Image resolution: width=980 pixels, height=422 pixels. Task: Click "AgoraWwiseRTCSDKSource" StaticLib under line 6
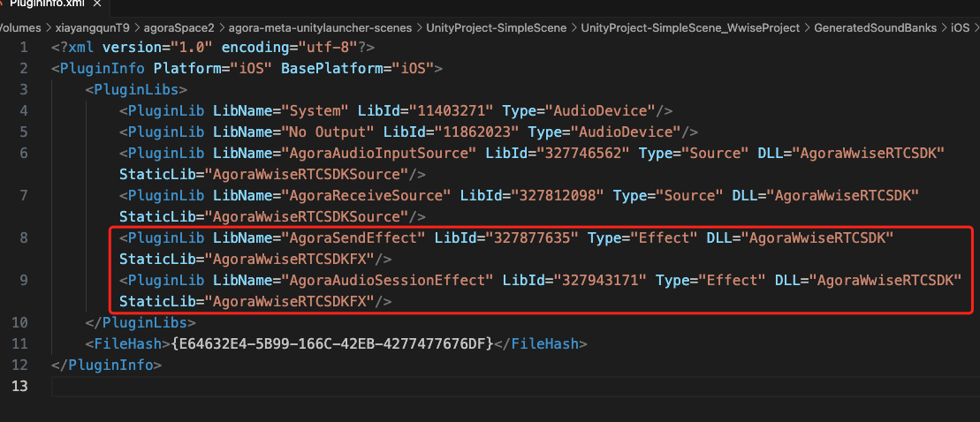click(307, 174)
